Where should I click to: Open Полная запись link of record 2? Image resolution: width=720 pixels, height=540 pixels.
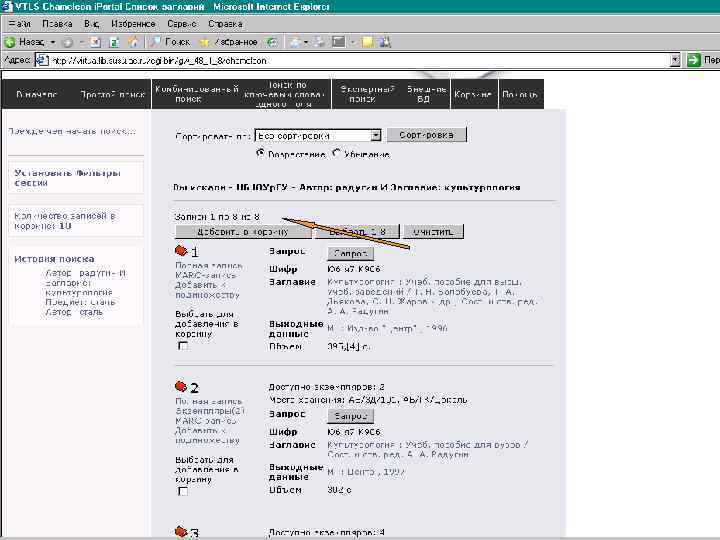[208, 401]
